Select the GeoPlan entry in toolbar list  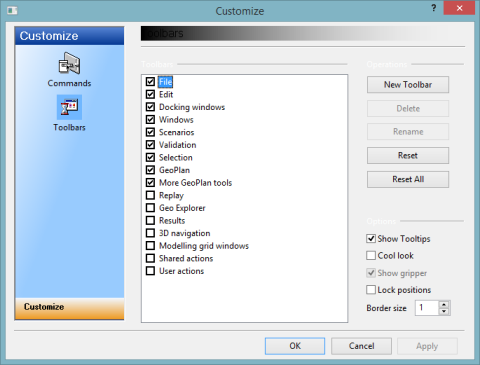[x=174, y=170]
